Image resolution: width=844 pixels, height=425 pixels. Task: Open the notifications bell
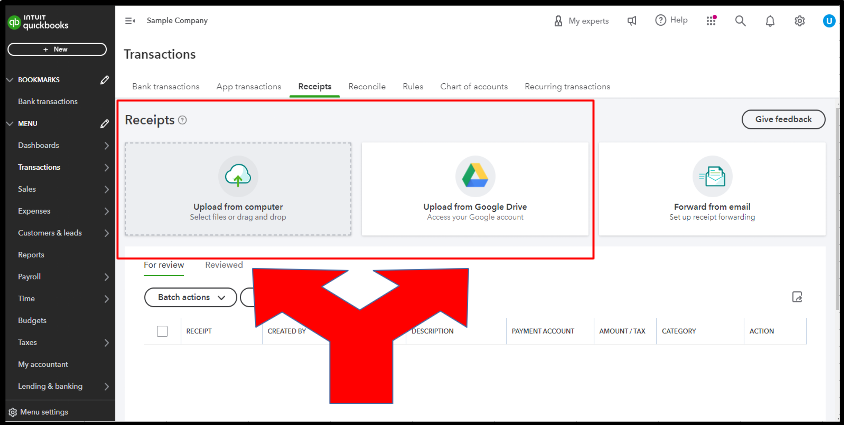pos(770,21)
